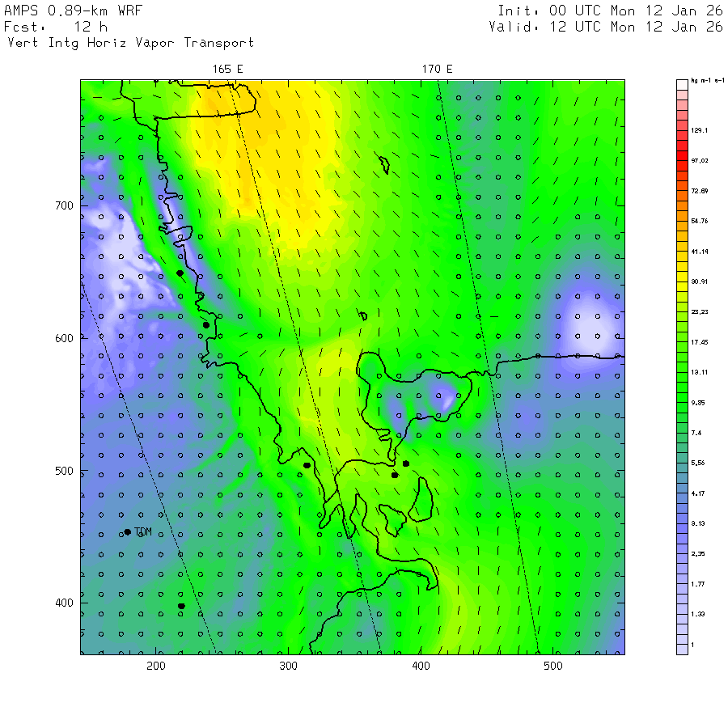
Task: Click the "kg m-1 s-1" units label
Action: click(708, 81)
